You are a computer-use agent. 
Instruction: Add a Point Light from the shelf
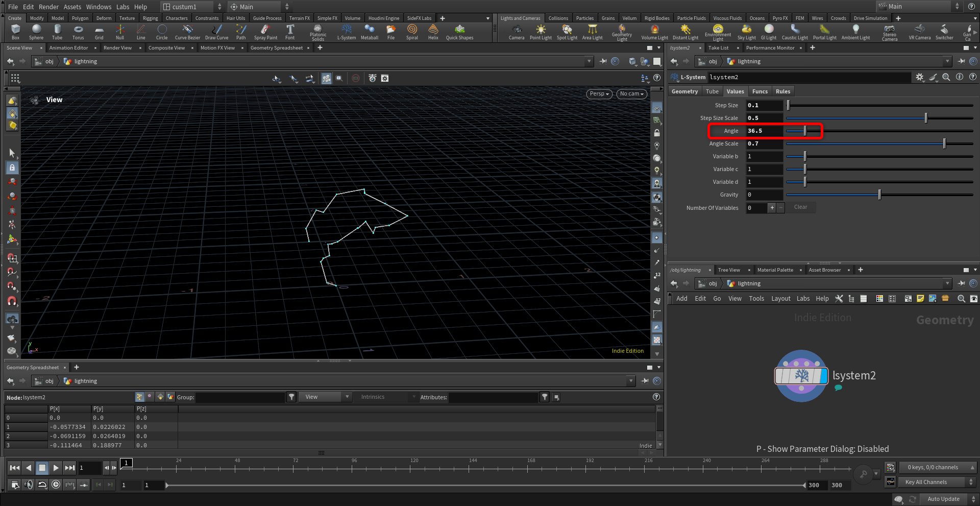pyautogui.click(x=541, y=32)
